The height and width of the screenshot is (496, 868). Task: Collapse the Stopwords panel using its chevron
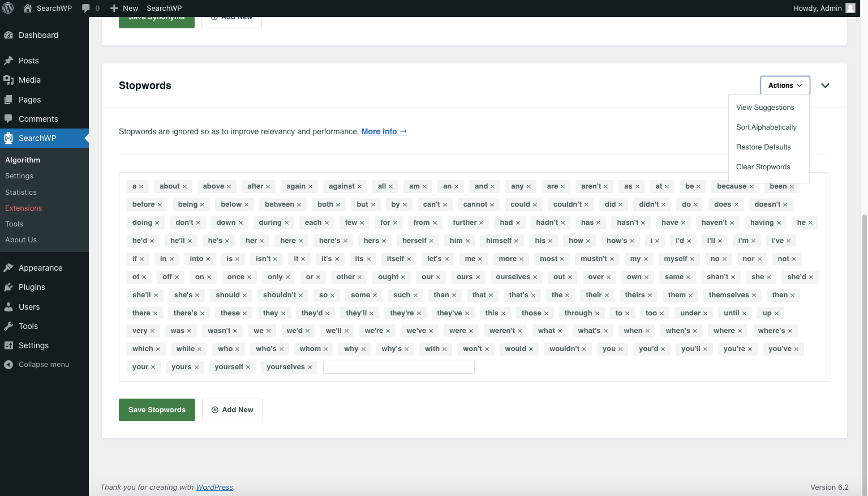pyautogui.click(x=824, y=85)
